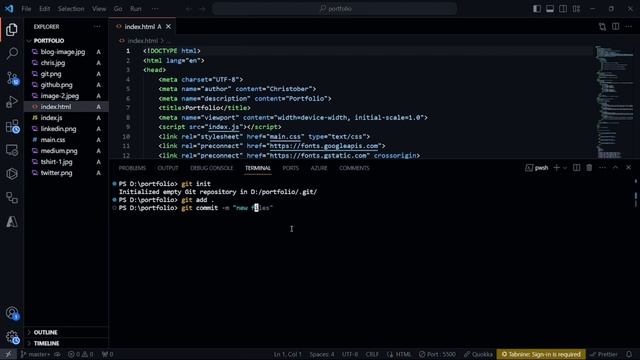Open the additional menus ellipsis in menu bar

[155, 9]
